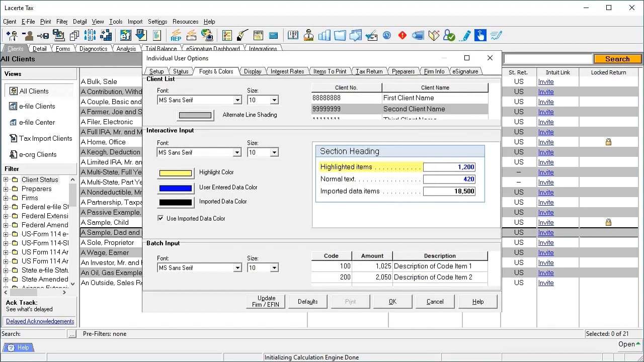Click Update Firm / EFIN button

(267, 302)
